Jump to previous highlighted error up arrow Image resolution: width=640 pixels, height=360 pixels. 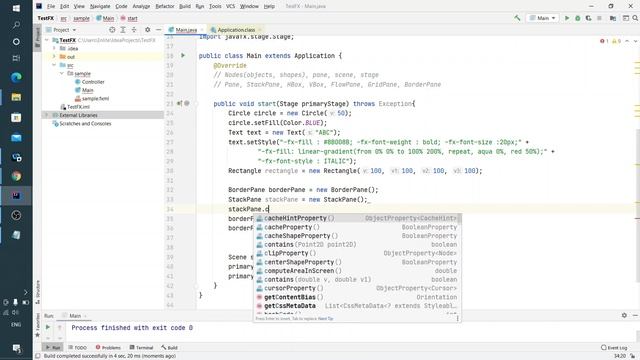click(627, 41)
